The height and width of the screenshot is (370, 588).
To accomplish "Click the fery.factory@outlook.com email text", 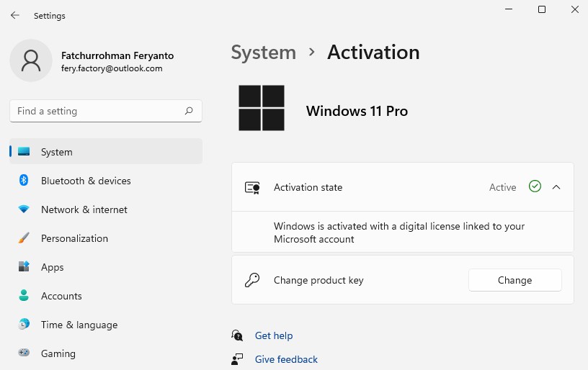I will (112, 68).
